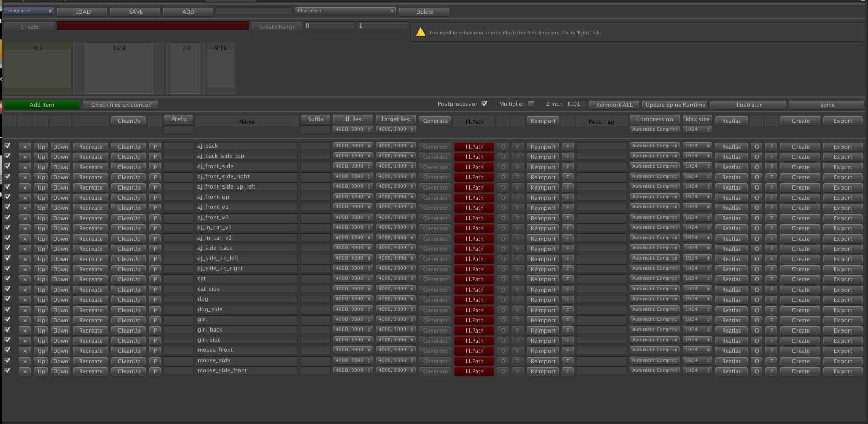
Task: Open the Illustrator button
Action: click(749, 105)
